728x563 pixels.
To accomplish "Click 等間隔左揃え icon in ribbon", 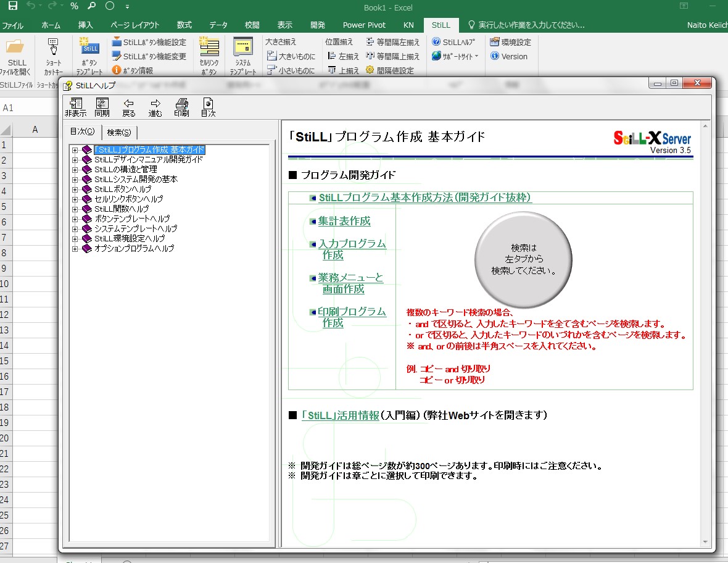I will (393, 42).
